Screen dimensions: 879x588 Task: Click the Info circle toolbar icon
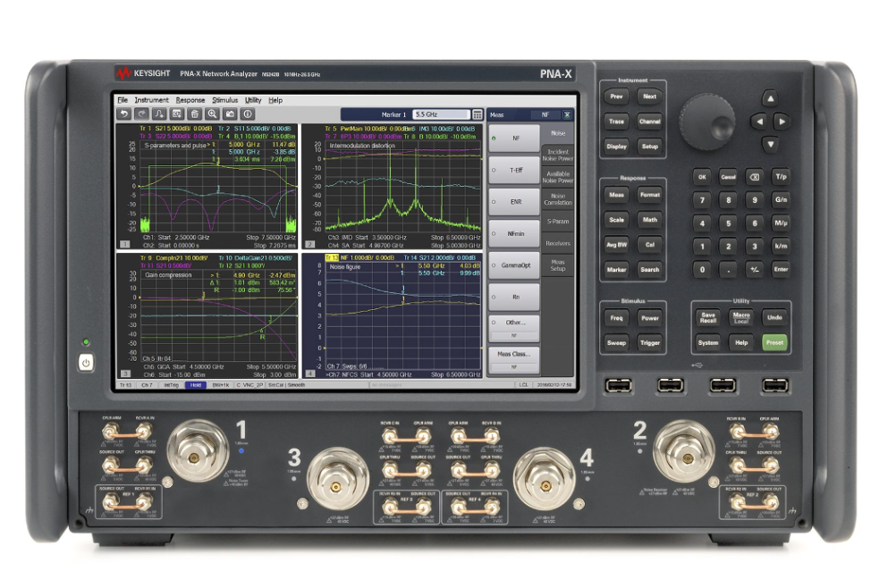[x=248, y=114]
